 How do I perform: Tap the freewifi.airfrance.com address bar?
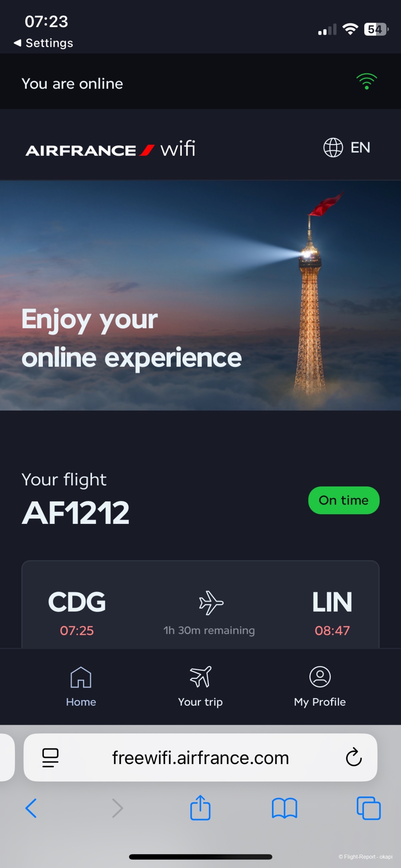click(x=200, y=757)
